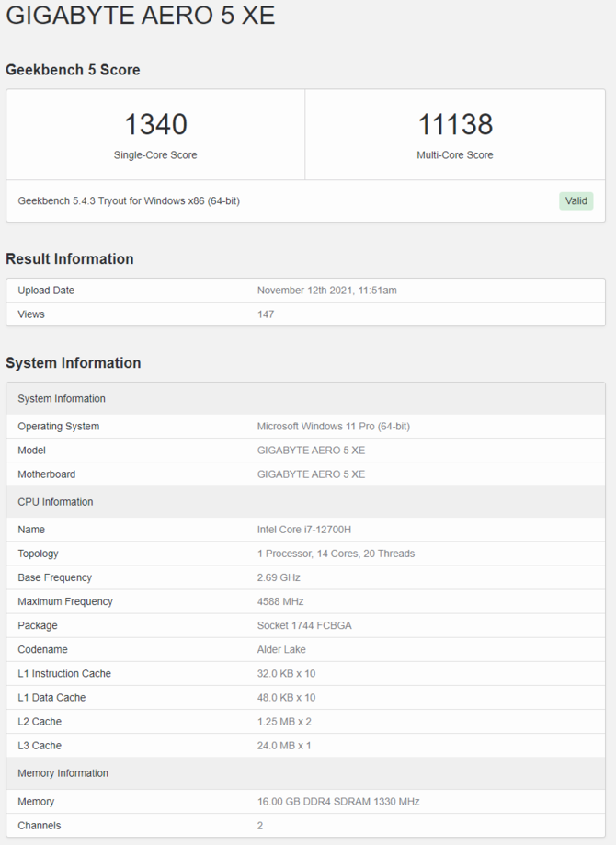The image size is (616, 845).
Task: Click the Maximum Frequency label
Action: pyautogui.click(x=65, y=602)
